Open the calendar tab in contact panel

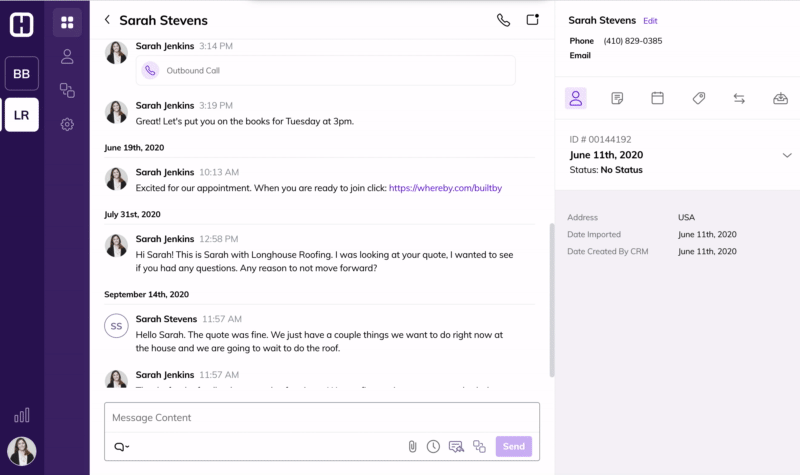[x=657, y=98]
